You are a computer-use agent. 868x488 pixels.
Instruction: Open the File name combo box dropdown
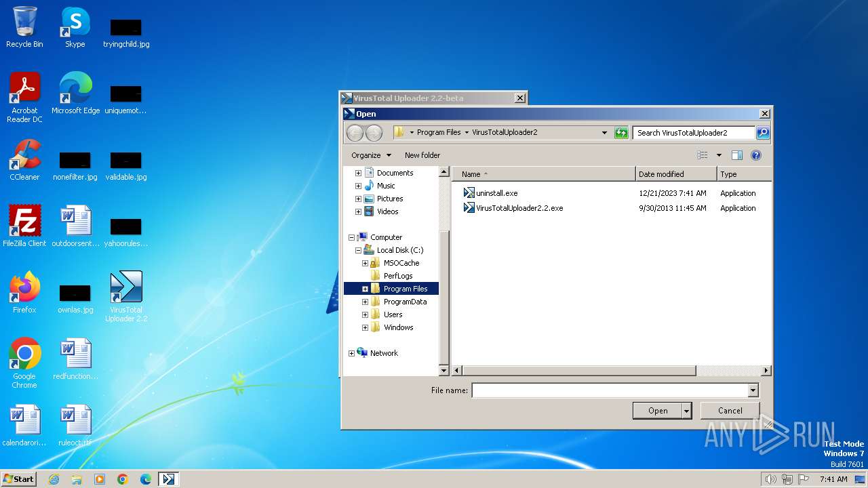(753, 390)
